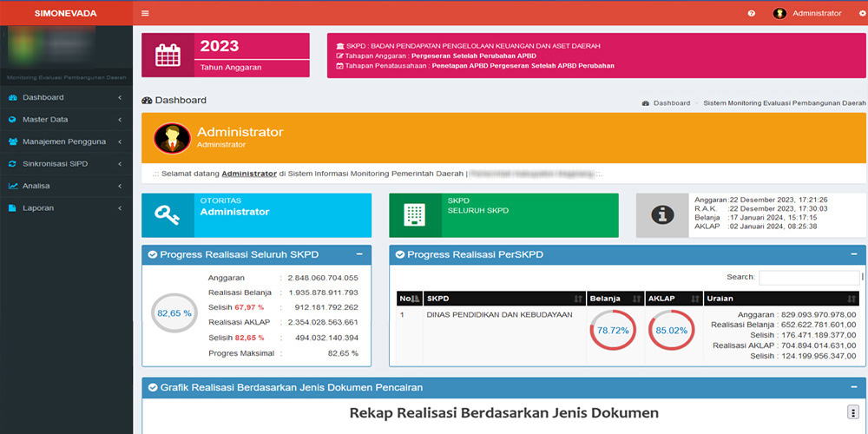
Task: Click the building icon in SKPD box
Action: coord(415,215)
